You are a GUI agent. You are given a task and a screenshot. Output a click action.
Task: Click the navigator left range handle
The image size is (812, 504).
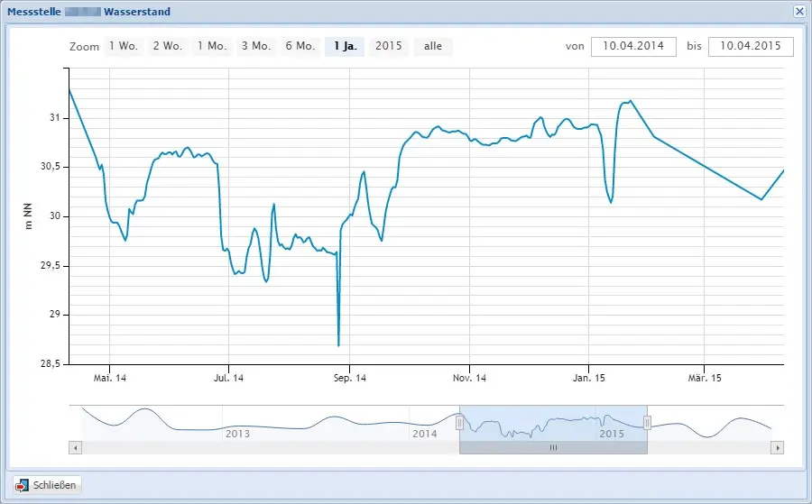(x=459, y=423)
